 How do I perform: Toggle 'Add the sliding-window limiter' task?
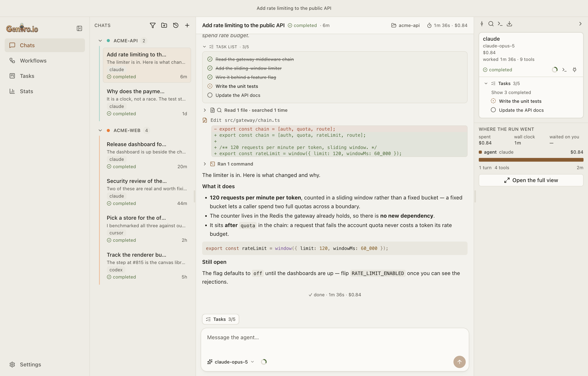click(x=210, y=68)
